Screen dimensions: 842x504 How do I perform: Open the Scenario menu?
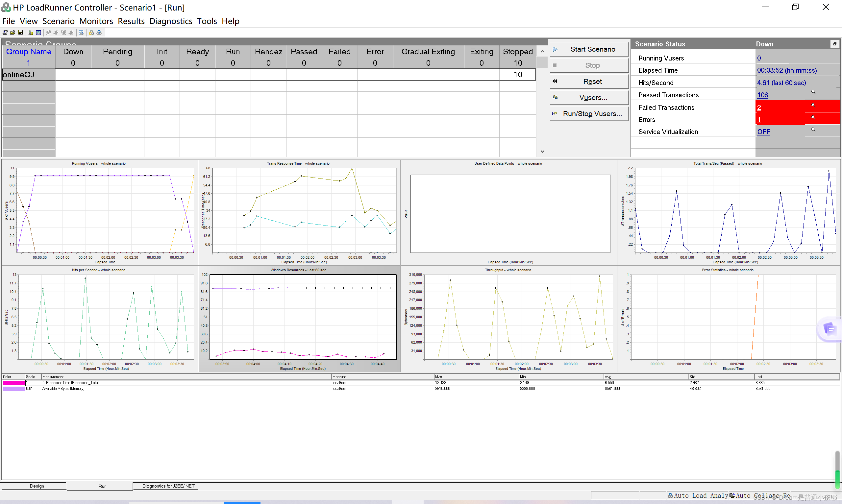tap(59, 21)
